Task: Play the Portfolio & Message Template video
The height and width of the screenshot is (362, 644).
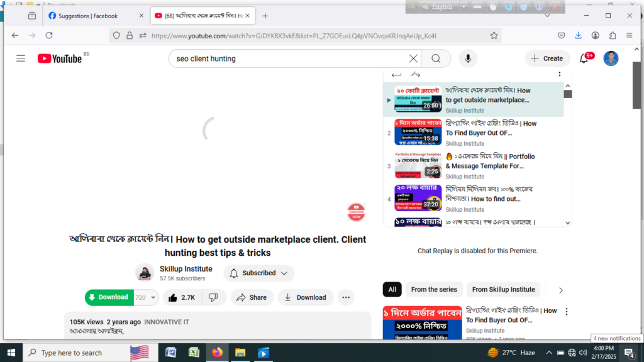Action: coord(418,166)
